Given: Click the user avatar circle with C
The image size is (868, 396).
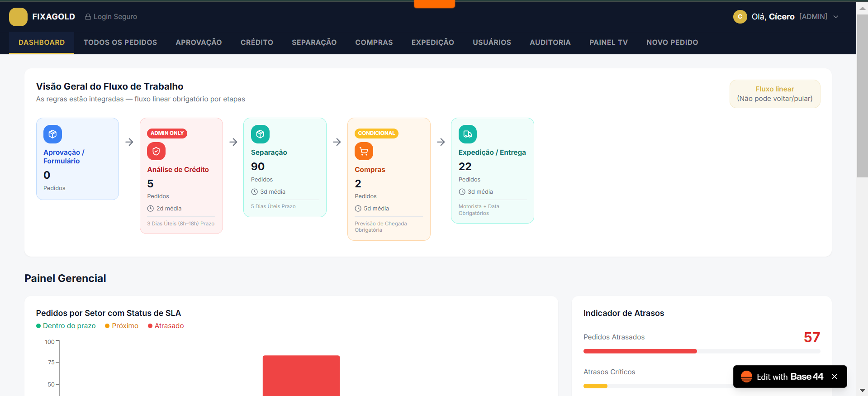Looking at the screenshot, I should pos(740,17).
